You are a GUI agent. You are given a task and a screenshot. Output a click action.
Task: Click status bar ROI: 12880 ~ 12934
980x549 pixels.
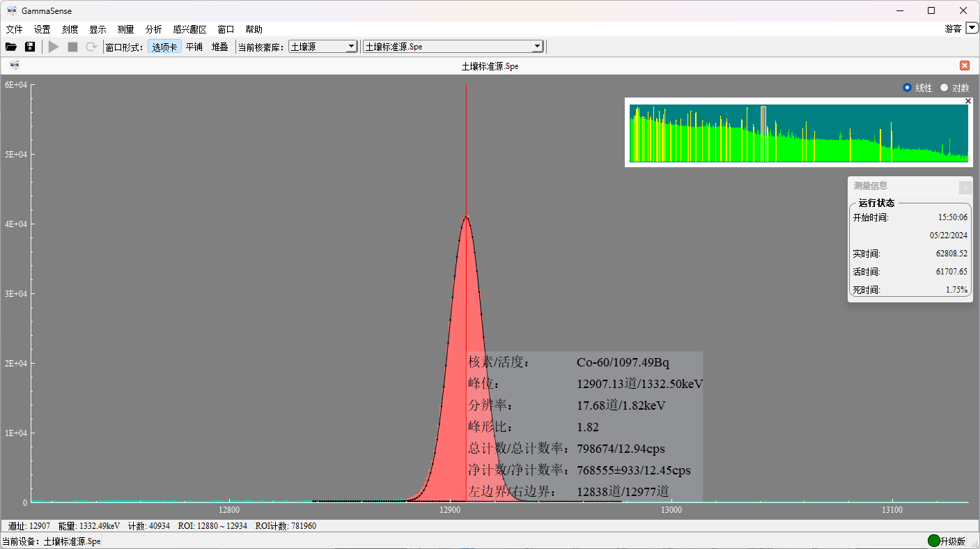point(212,526)
